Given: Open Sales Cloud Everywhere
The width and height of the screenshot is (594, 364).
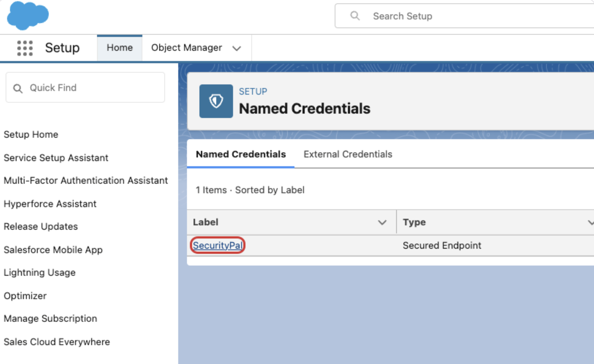Looking at the screenshot, I should 57,342.
